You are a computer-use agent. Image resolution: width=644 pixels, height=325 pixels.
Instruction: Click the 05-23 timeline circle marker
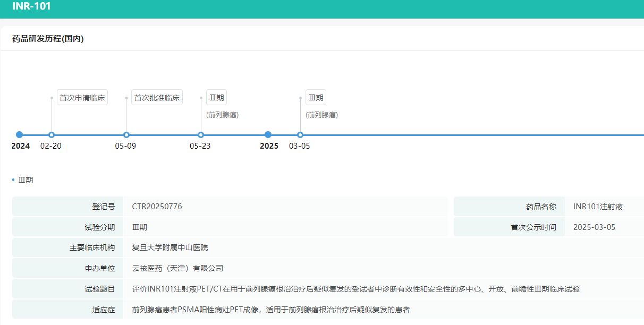[200, 135]
